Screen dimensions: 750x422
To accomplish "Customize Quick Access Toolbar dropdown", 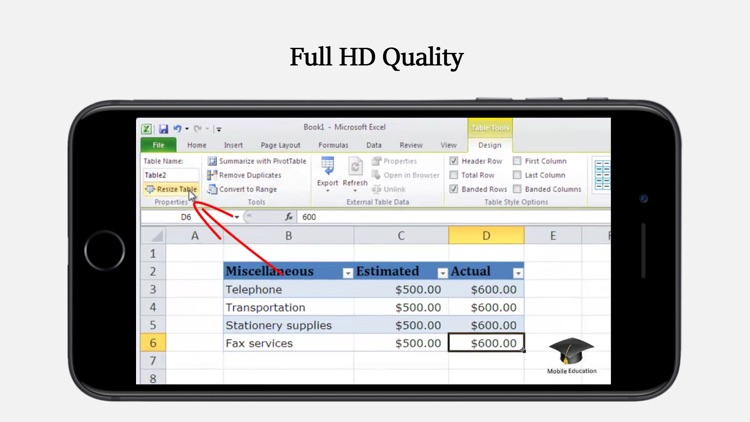I will click(219, 129).
